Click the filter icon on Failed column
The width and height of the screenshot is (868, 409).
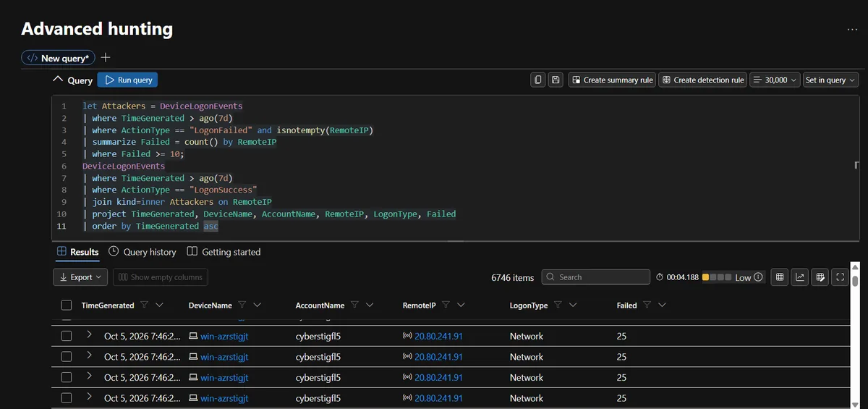(x=647, y=305)
